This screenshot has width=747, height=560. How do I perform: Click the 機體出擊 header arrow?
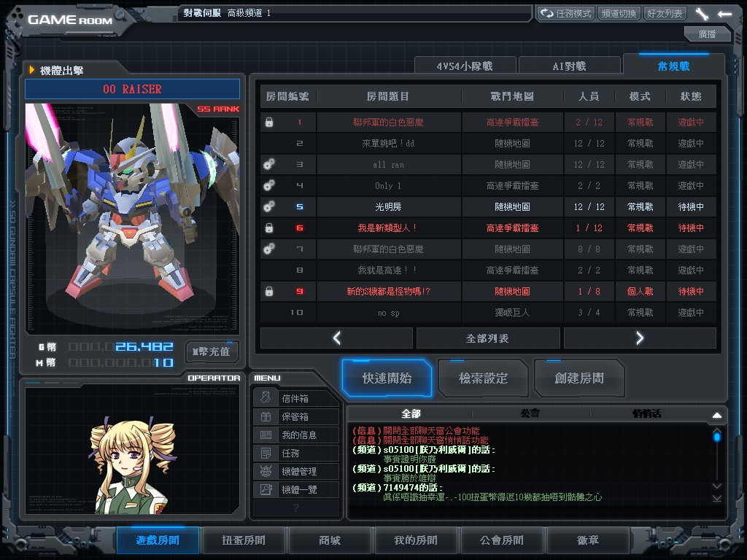[x=31, y=70]
